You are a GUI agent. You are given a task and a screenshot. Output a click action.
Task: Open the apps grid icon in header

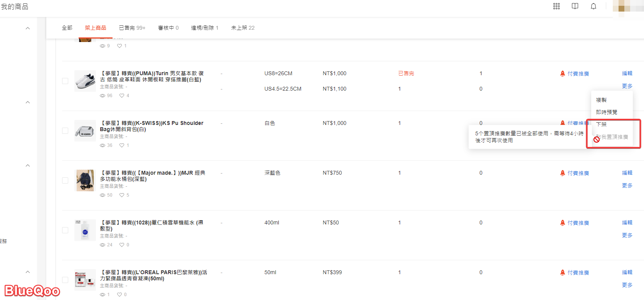[556, 6]
